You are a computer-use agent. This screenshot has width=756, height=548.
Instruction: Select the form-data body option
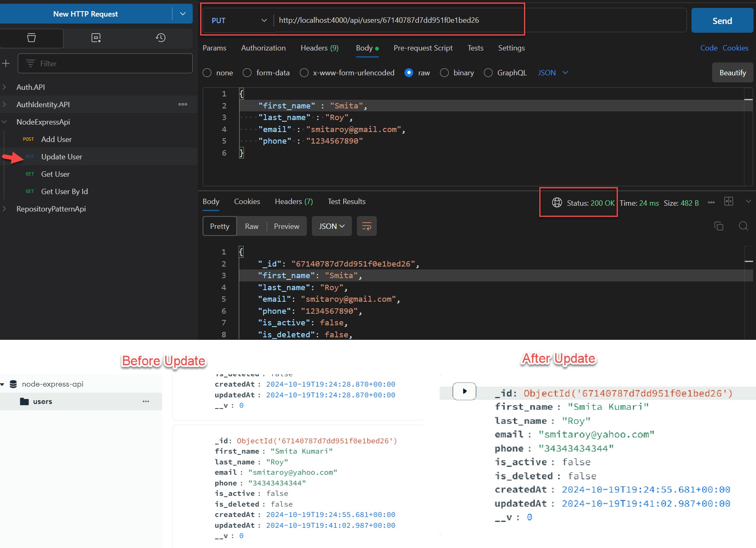[247, 73]
